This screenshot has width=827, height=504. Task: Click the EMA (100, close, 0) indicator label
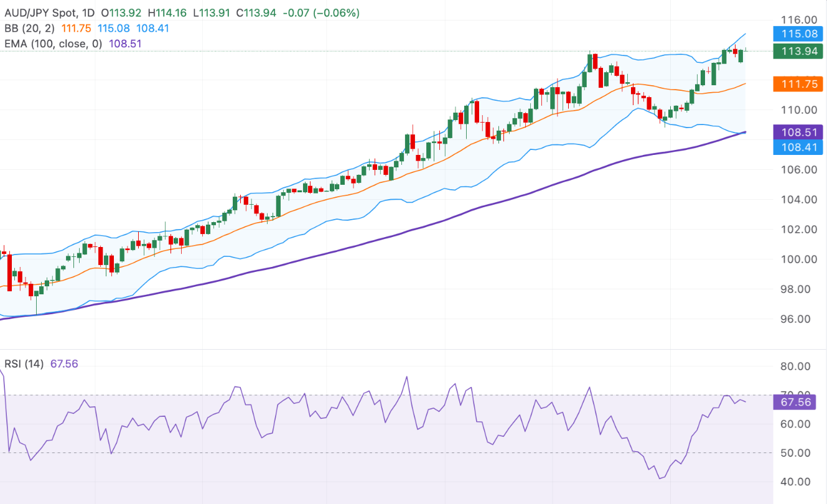(52, 44)
